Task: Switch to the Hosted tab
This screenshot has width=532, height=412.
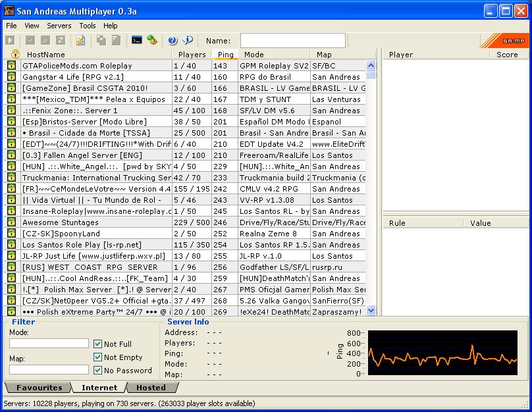Action: [151, 388]
